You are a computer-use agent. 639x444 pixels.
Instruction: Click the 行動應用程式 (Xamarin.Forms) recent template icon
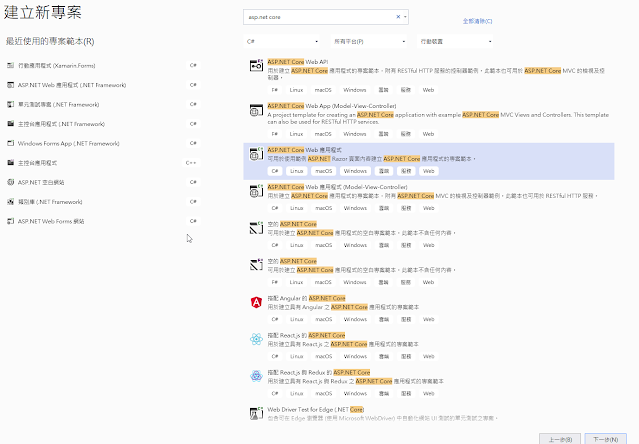(x=11, y=65)
